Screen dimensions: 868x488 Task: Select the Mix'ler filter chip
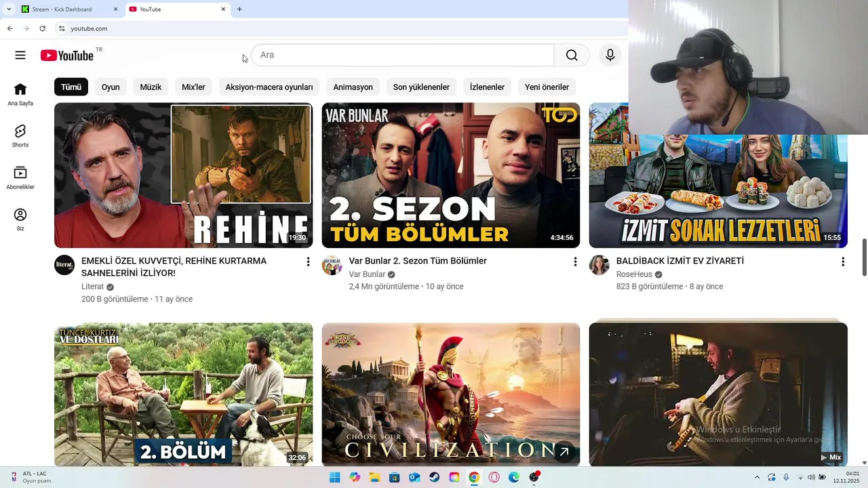pos(193,87)
